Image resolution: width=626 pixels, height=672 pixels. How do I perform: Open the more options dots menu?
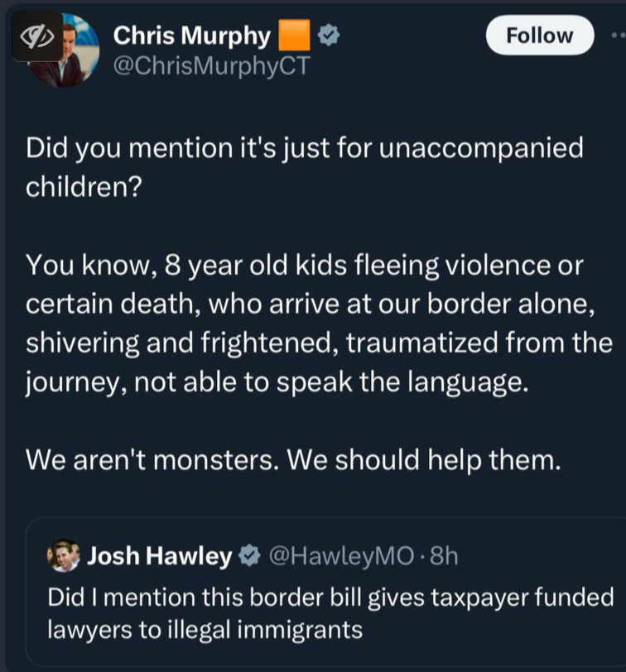tap(619, 36)
